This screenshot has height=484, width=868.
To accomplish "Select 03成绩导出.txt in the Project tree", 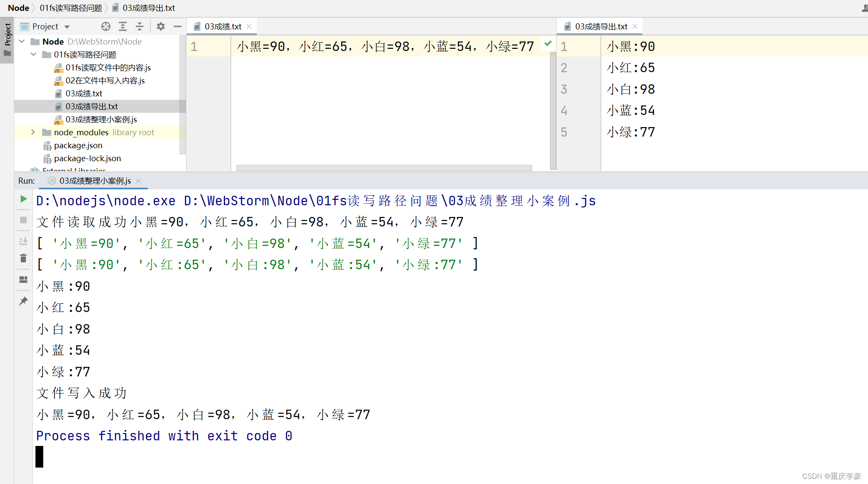I will coord(100,106).
